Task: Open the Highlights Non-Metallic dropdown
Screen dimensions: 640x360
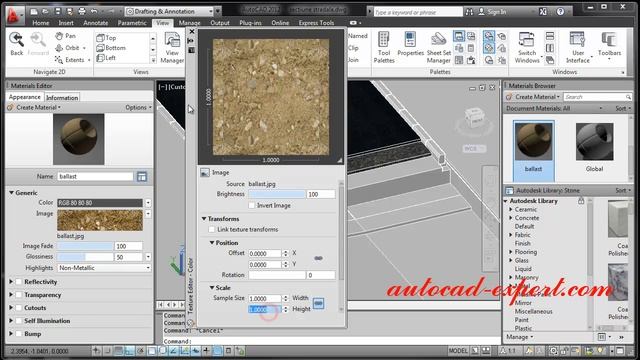Action: pyautogui.click(x=104, y=268)
